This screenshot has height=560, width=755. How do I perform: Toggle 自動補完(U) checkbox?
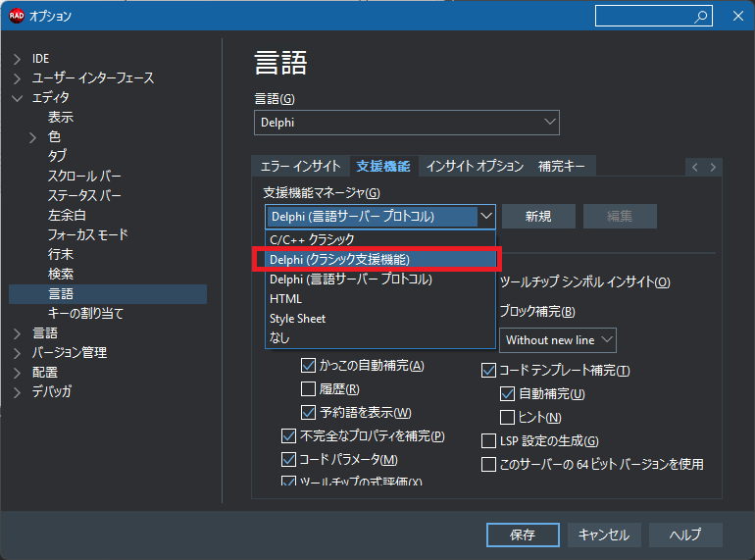click(x=508, y=394)
